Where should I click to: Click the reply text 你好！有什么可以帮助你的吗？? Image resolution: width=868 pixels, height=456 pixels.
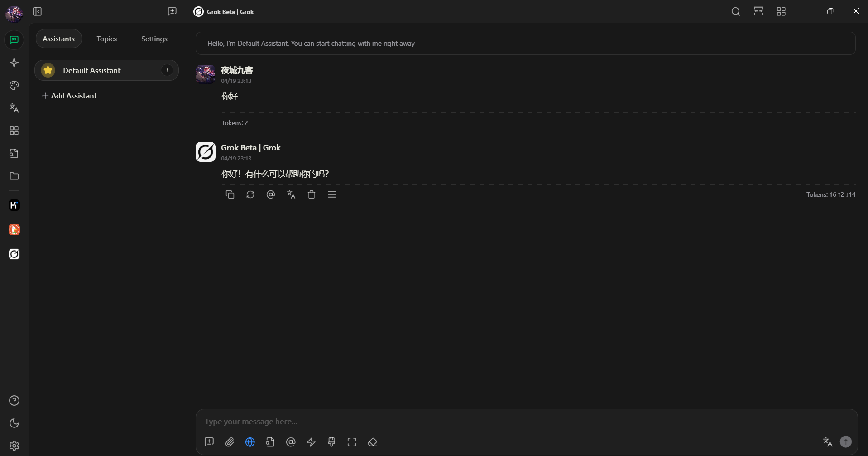pos(275,174)
